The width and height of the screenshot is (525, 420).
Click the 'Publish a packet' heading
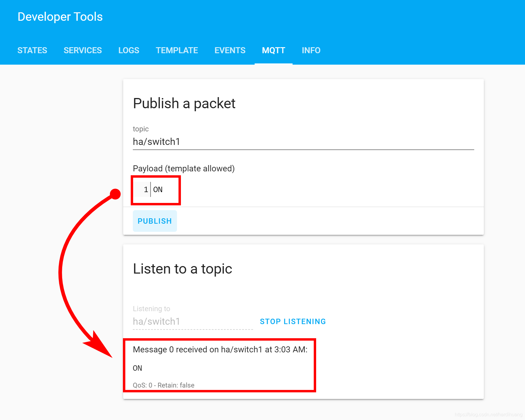[184, 103]
